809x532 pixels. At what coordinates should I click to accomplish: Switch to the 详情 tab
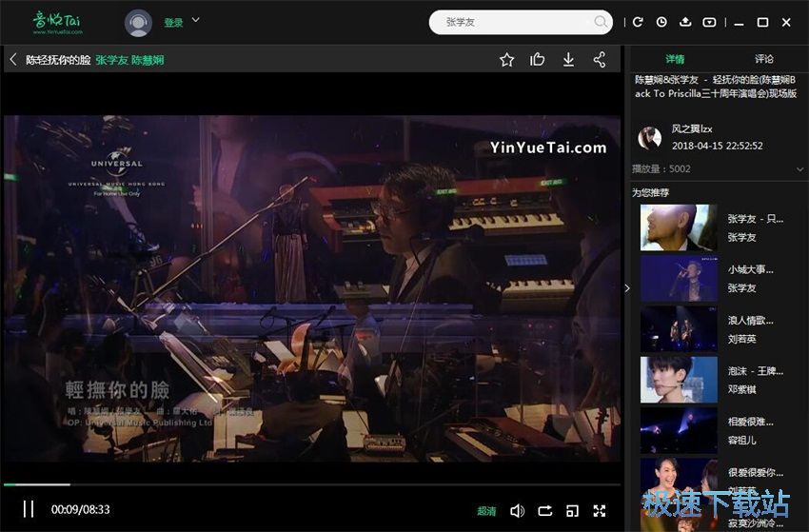pyautogui.click(x=675, y=59)
